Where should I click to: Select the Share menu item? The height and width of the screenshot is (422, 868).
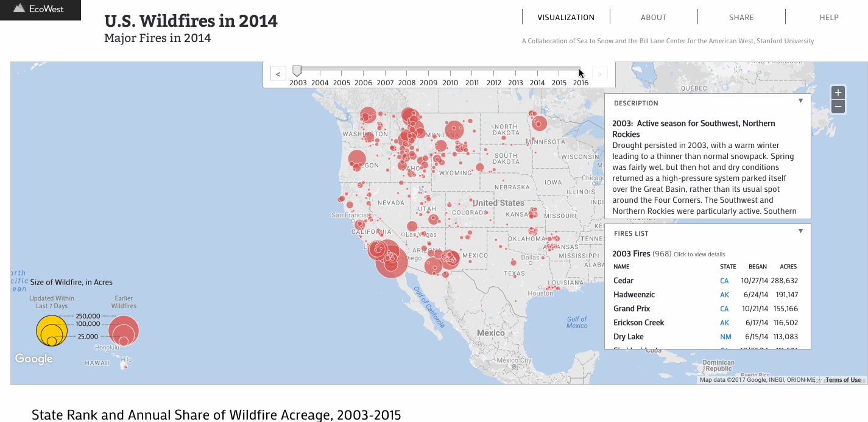(x=741, y=18)
